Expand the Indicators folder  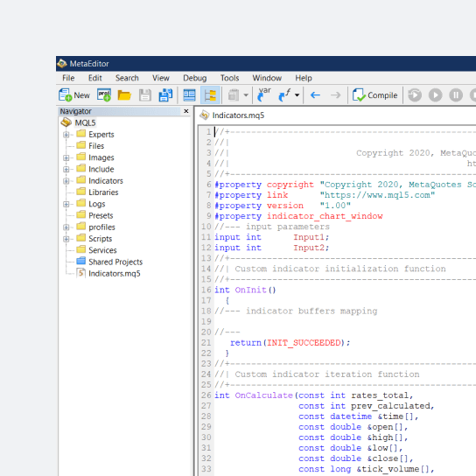pos(66,181)
